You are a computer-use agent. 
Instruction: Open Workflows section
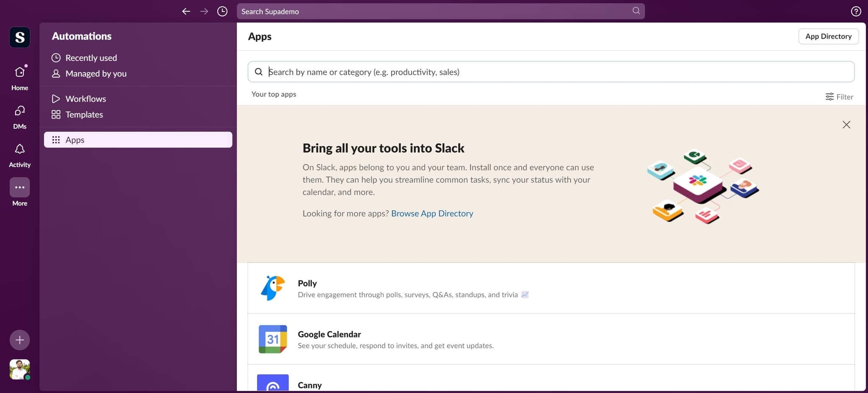[x=86, y=99]
